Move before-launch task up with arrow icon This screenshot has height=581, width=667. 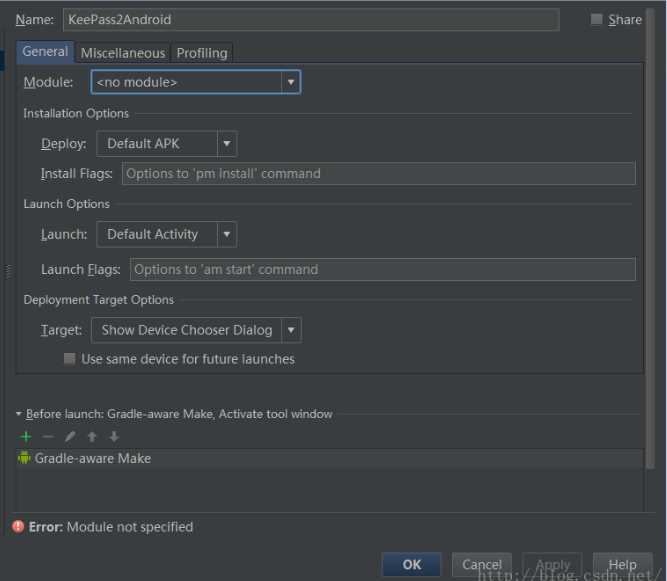(x=92, y=436)
